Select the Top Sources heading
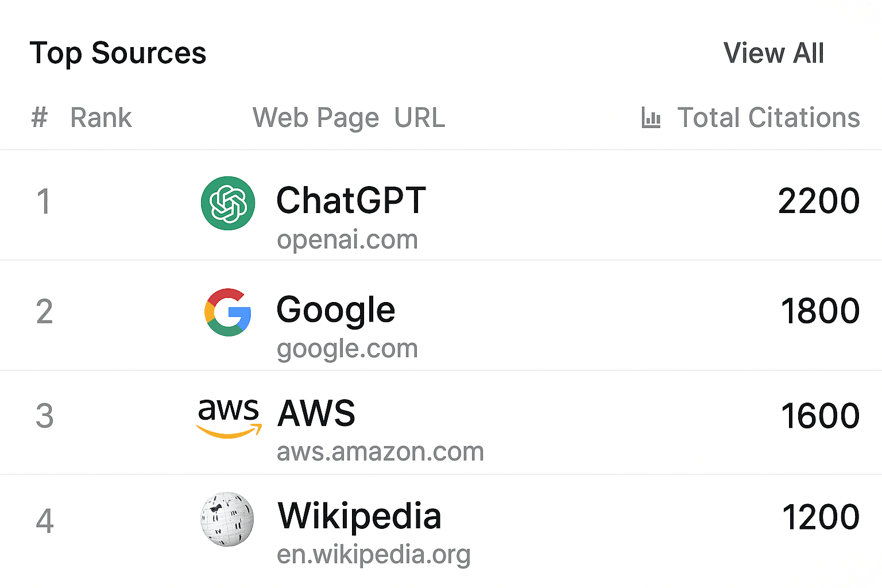This screenshot has width=882, height=588. click(x=118, y=53)
